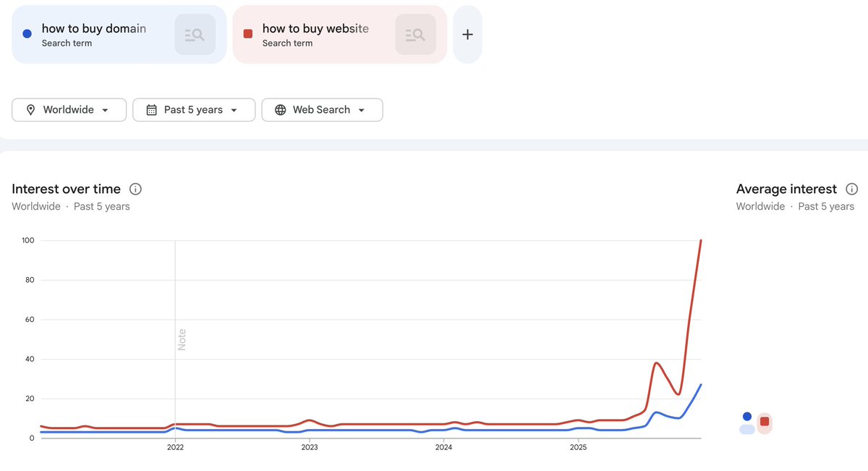Click the red line peak at 100
This screenshot has height=471, width=868.
(701, 241)
